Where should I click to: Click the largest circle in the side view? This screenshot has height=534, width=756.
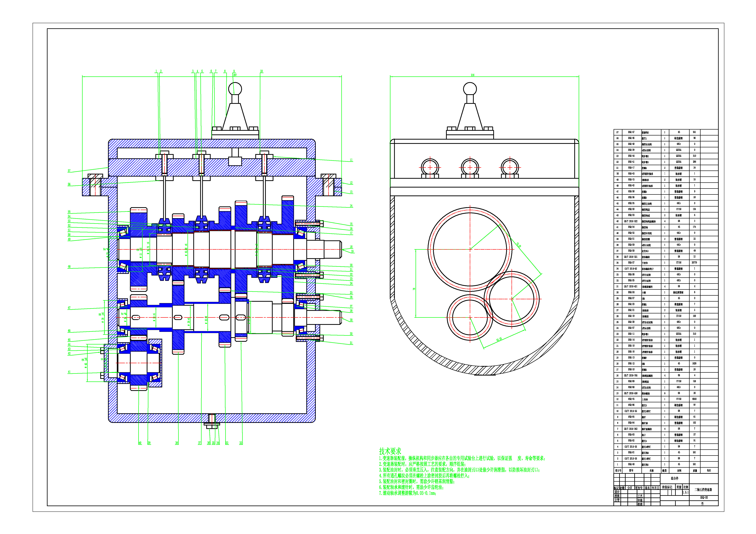click(470, 249)
